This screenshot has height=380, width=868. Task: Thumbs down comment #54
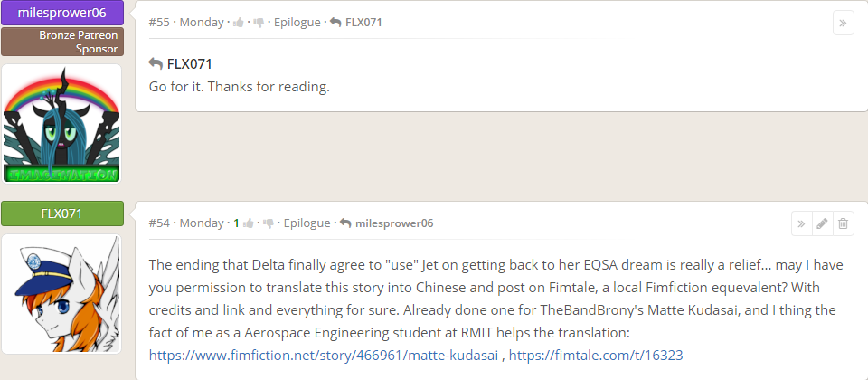click(269, 223)
